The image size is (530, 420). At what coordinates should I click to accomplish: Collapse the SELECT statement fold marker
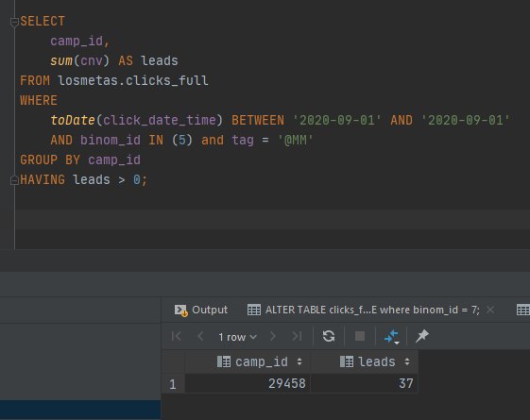pos(14,23)
